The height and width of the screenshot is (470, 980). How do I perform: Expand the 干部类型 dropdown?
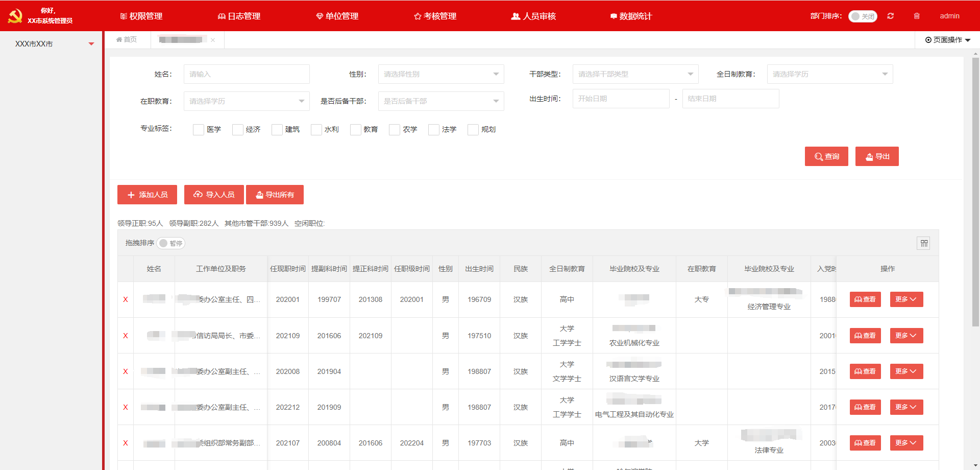click(x=635, y=74)
